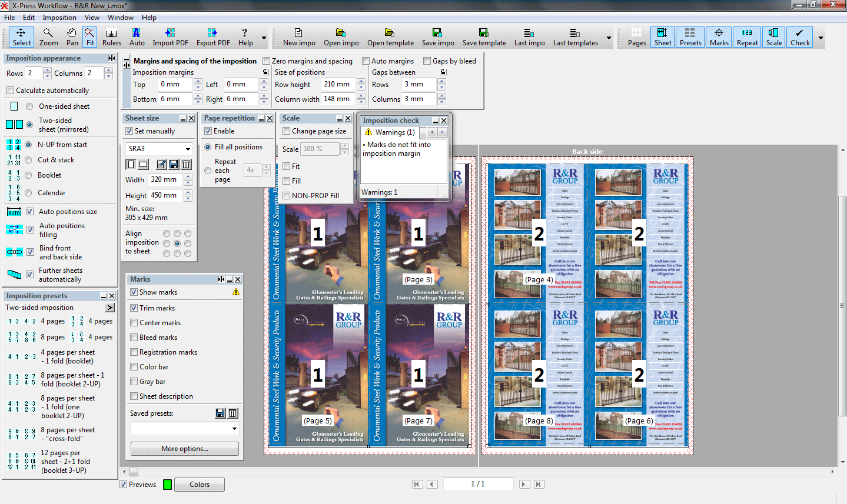Image resolution: width=847 pixels, height=504 pixels.
Task: Open the Last impo list
Action: click(529, 37)
